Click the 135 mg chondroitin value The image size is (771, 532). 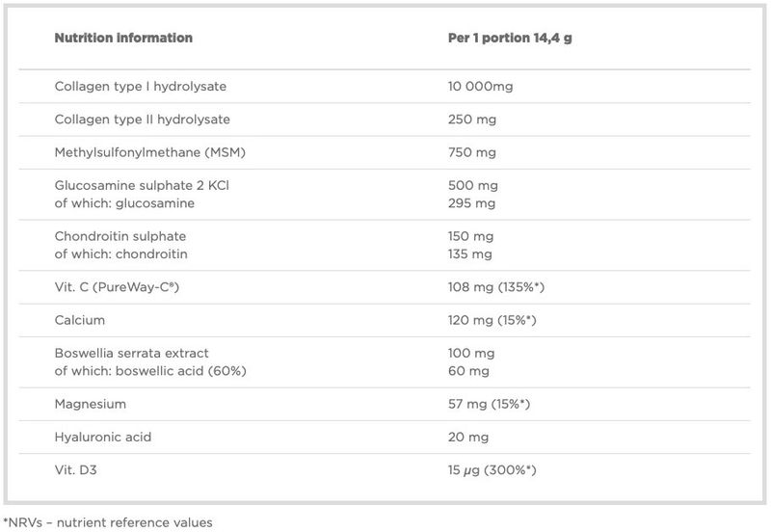click(x=470, y=254)
